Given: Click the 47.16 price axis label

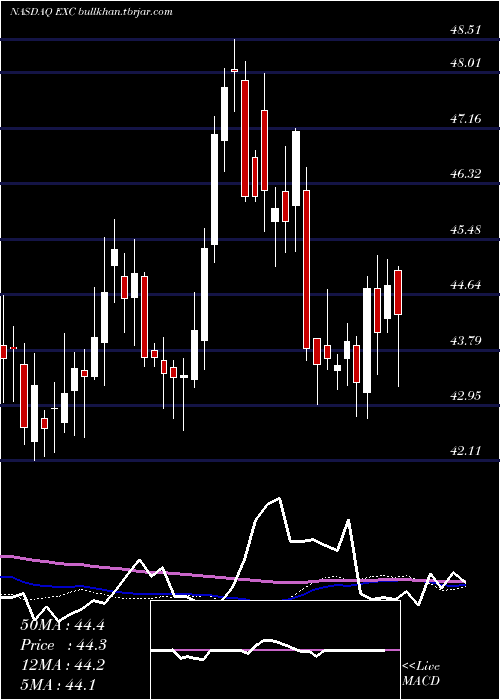Looking at the screenshot, I should pyautogui.click(x=466, y=119).
